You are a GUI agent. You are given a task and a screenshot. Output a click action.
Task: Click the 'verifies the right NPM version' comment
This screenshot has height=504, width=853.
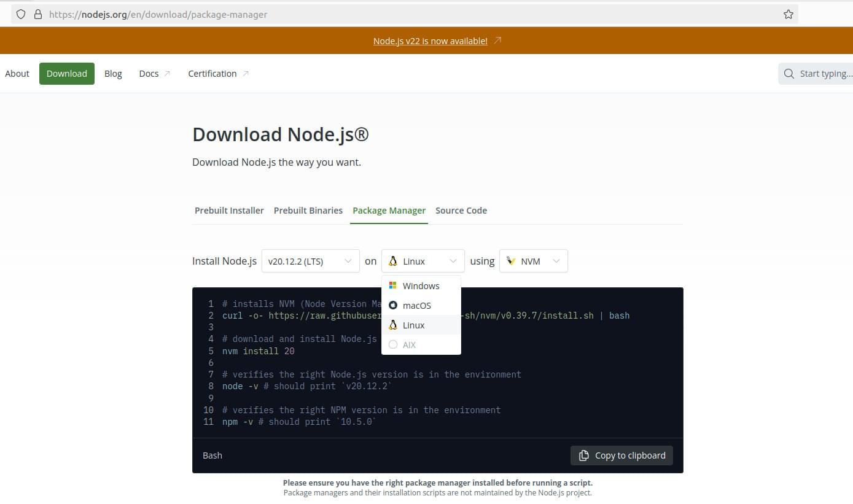[362, 410]
